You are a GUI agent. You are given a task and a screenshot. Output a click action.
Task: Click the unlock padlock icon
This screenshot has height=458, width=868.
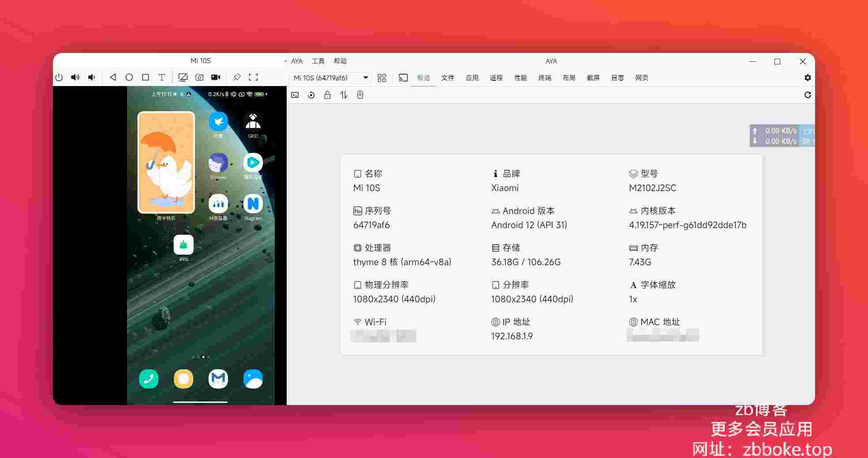point(327,95)
